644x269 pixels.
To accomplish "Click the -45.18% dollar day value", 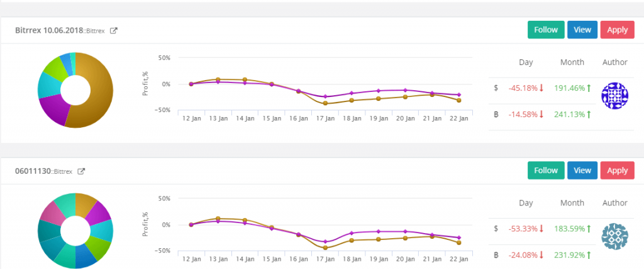I will 523,88.
